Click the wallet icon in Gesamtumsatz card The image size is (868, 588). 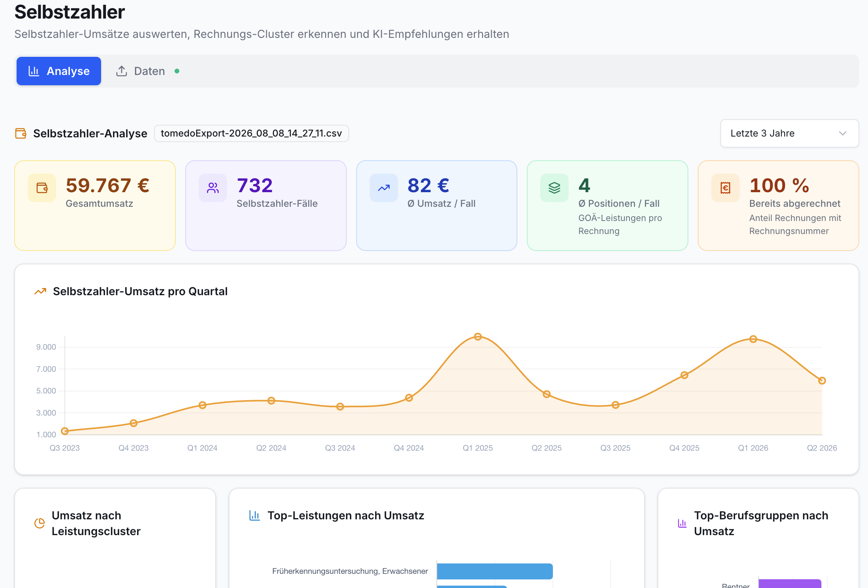42,188
